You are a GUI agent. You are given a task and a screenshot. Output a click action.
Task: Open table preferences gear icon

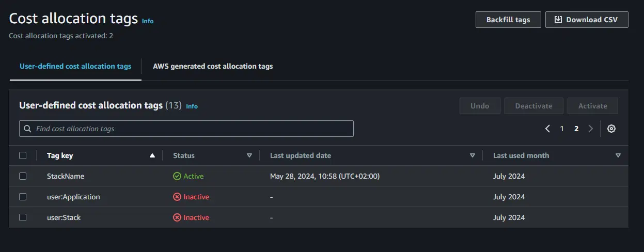(x=611, y=129)
